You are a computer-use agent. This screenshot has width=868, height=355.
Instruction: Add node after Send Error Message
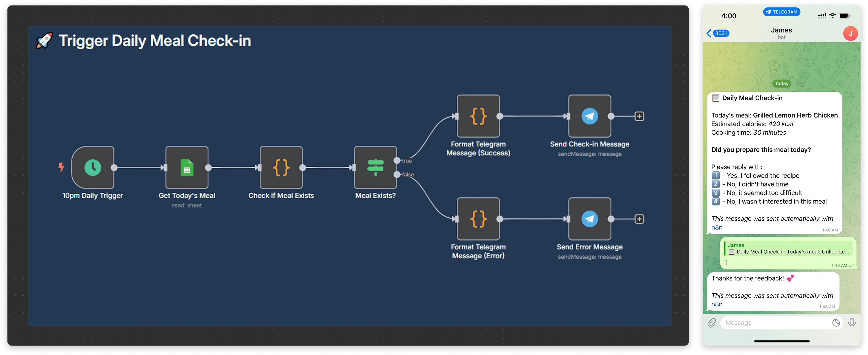(x=639, y=219)
